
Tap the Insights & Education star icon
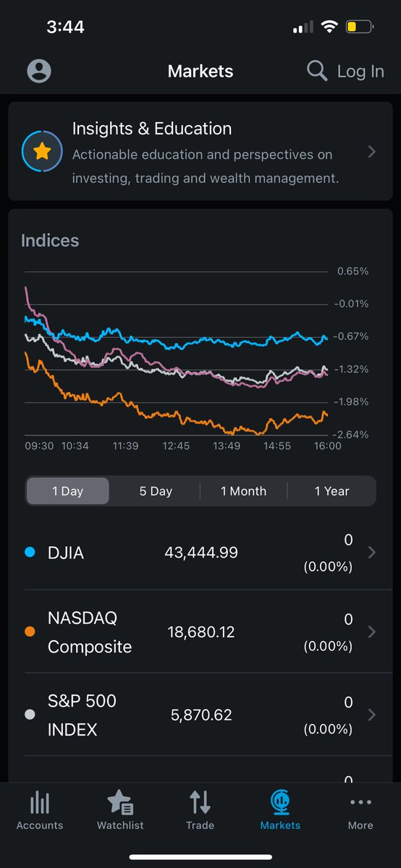tap(41, 150)
